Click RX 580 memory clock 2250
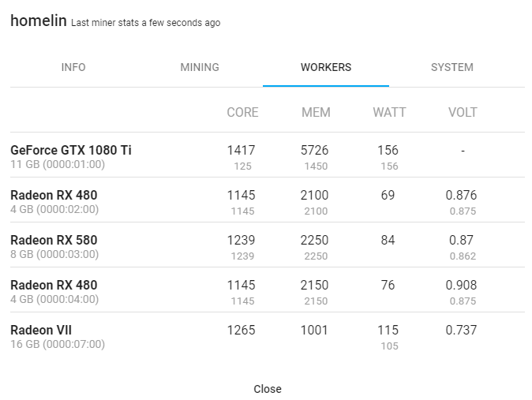 [x=314, y=240]
